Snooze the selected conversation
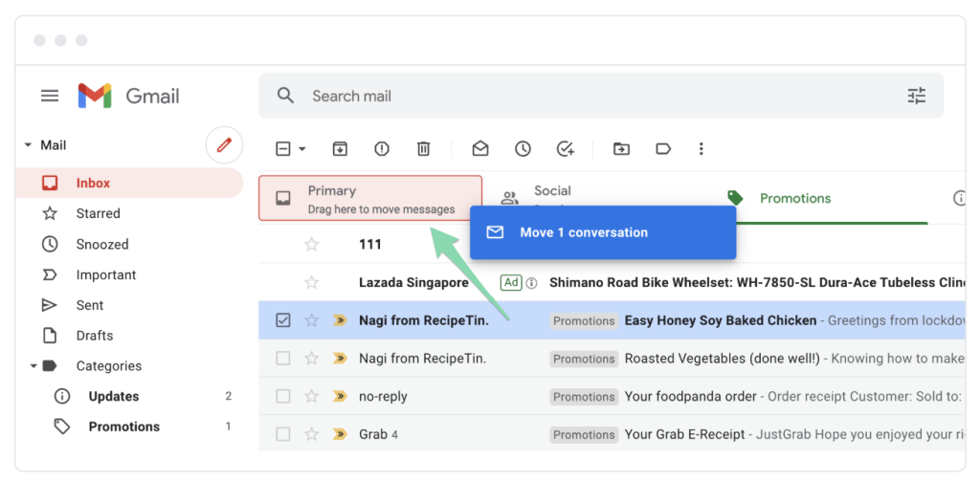Viewport: 980px width, 481px height. (x=523, y=148)
